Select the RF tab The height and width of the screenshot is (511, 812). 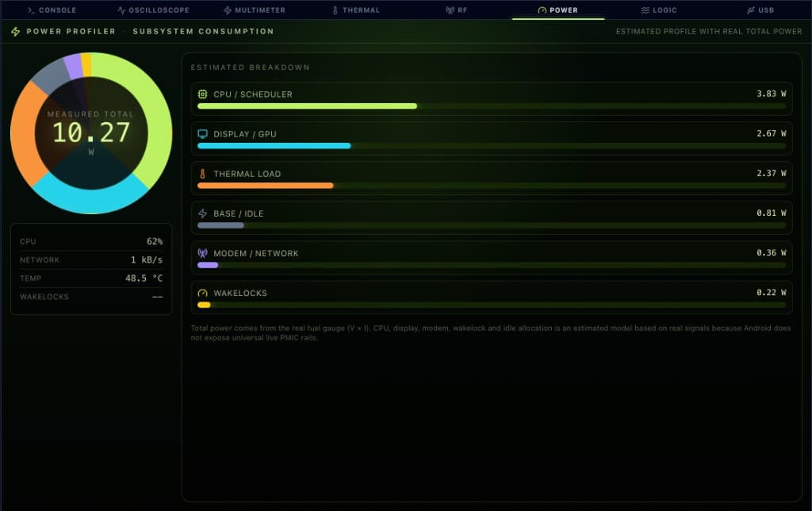click(456, 10)
